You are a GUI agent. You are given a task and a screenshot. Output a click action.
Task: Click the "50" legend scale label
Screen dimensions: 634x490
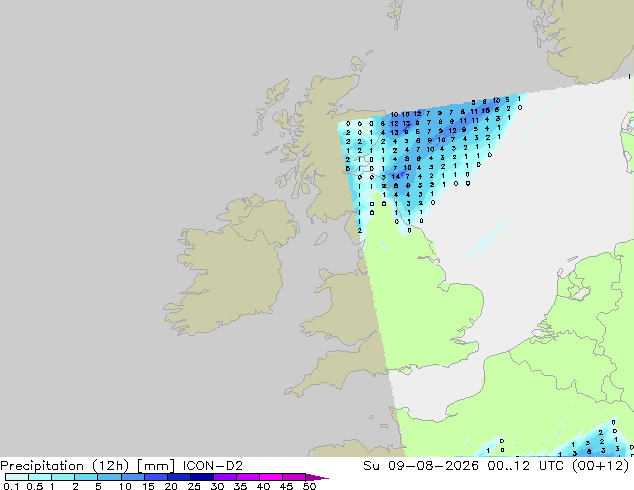[309, 486]
